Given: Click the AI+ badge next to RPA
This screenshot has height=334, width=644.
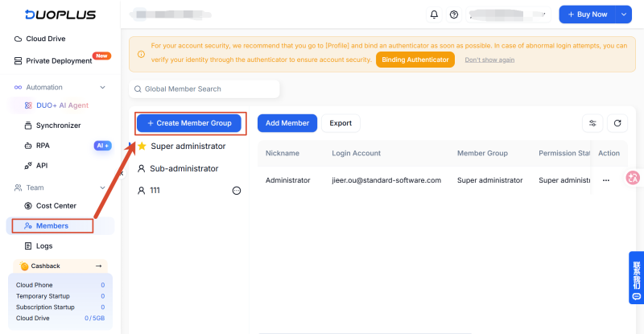Looking at the screenshot, I should [x=103, y=146].
